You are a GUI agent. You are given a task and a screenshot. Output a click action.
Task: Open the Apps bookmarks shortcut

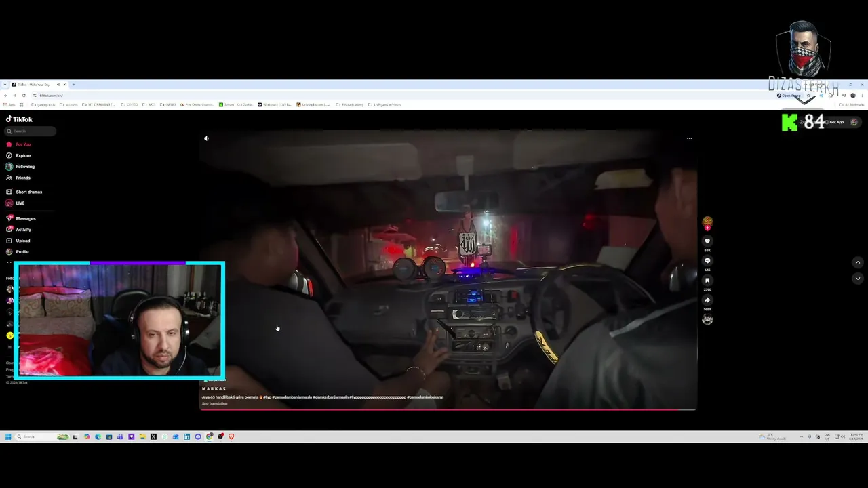(x=8, y=105)
